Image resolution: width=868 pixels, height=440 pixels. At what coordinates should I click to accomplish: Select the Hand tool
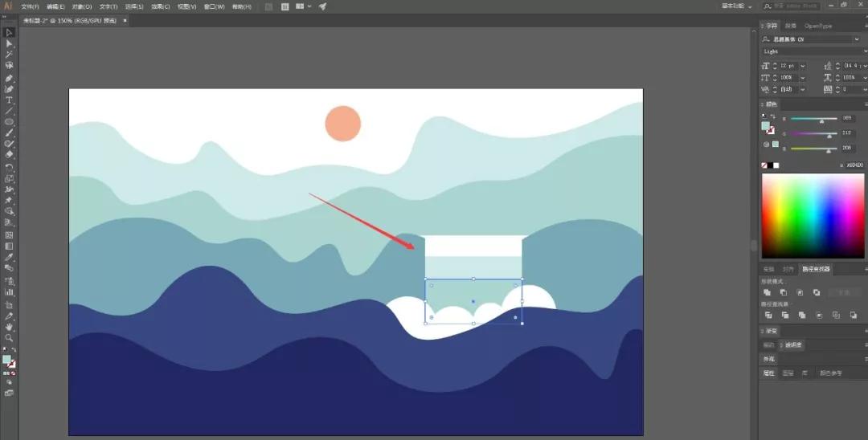(x=9, y=327)
